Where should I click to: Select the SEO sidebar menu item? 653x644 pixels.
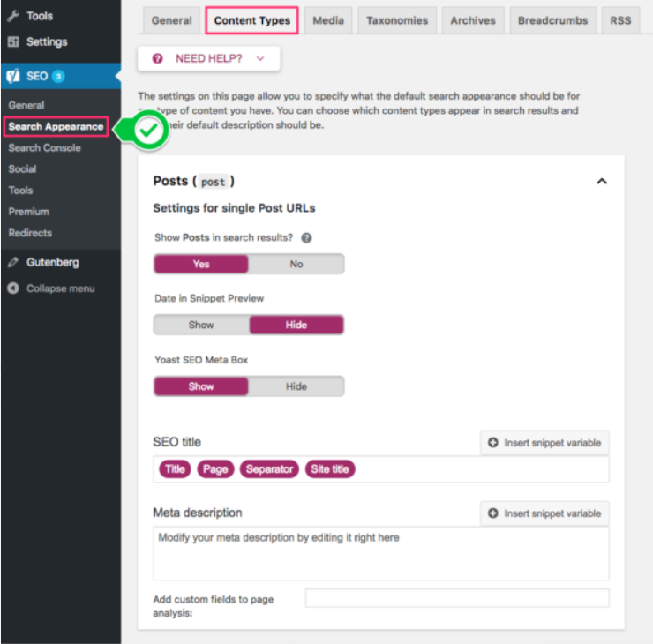pyautogui.click(x=60, y=76)
